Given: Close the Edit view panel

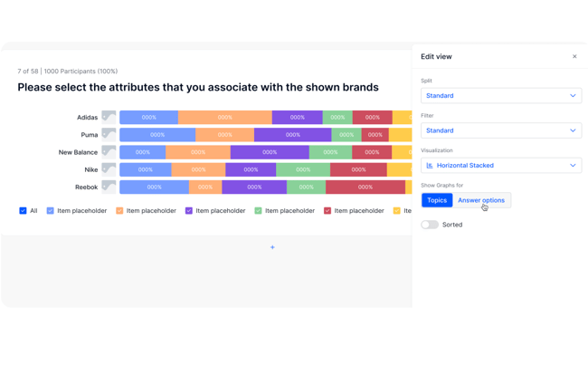Looking at the screenshot, I should 574,57.
